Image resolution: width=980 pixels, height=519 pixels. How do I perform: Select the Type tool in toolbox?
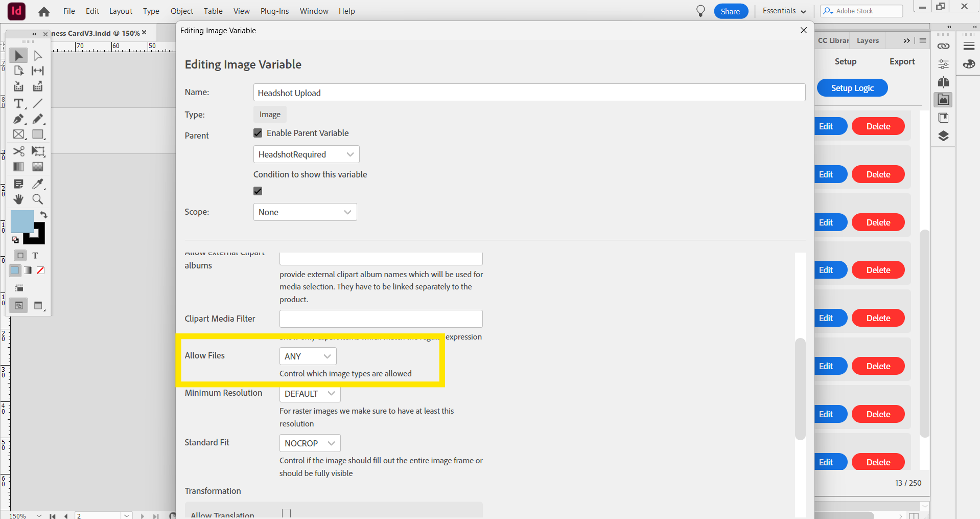point(18,104)
